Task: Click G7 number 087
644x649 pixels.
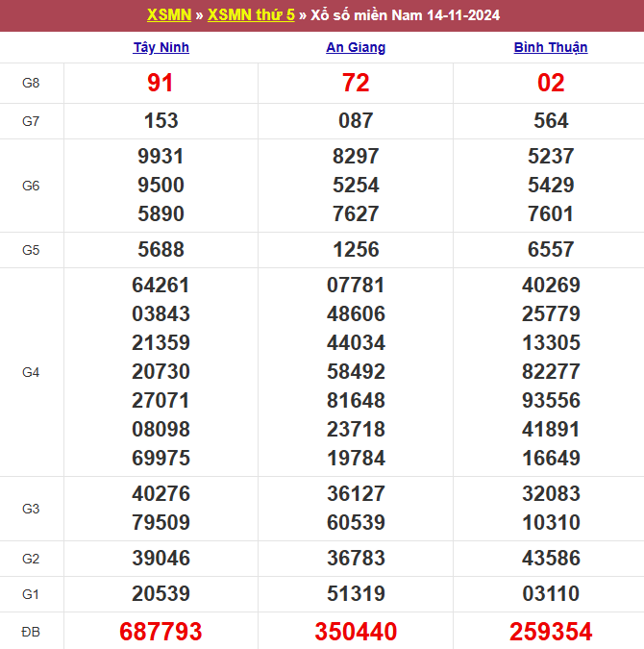Action: tap(356, 121)
